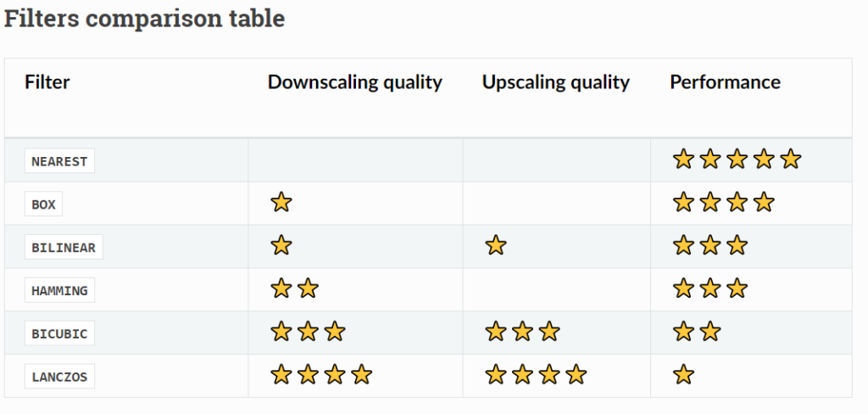Click the second star in HAMMING downscaling quality
This screenshot has width=868, height=414.
pos(309,289)
